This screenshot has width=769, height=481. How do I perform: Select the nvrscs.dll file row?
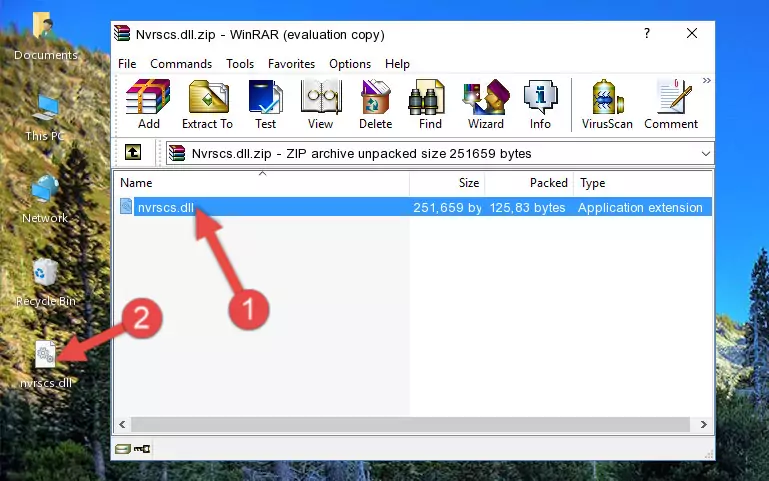click(414, 207)
